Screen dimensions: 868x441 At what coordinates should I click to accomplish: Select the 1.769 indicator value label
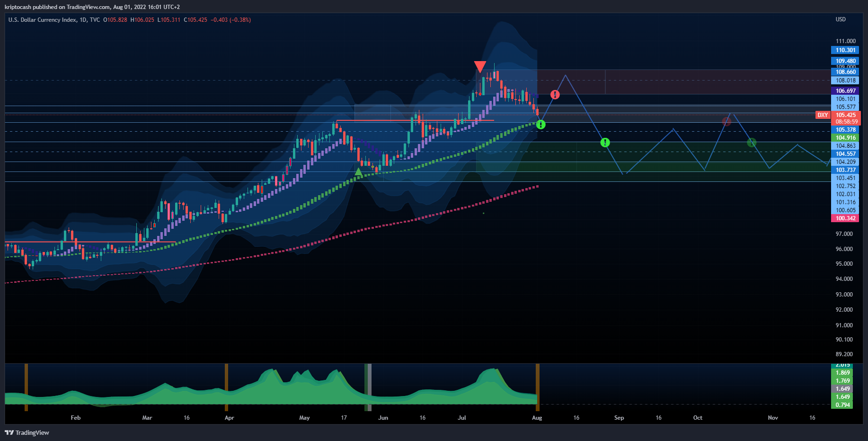[842, 381]
